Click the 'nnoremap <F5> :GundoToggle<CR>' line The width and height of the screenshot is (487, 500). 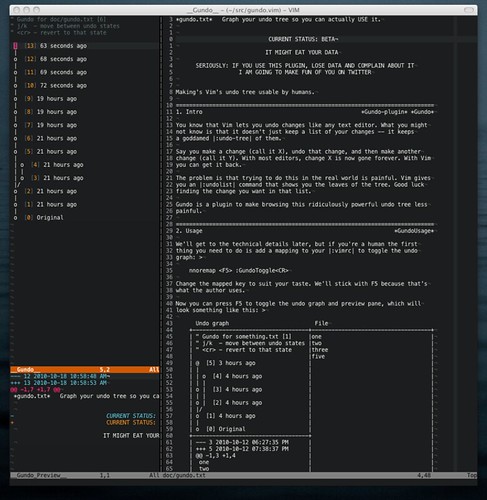tap(239, 270)
